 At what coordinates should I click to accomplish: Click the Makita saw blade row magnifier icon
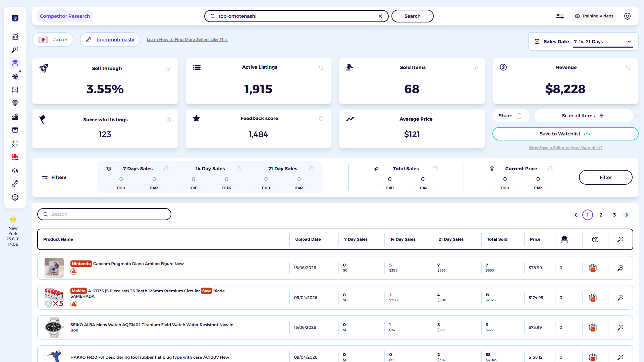tap(621, 298)
